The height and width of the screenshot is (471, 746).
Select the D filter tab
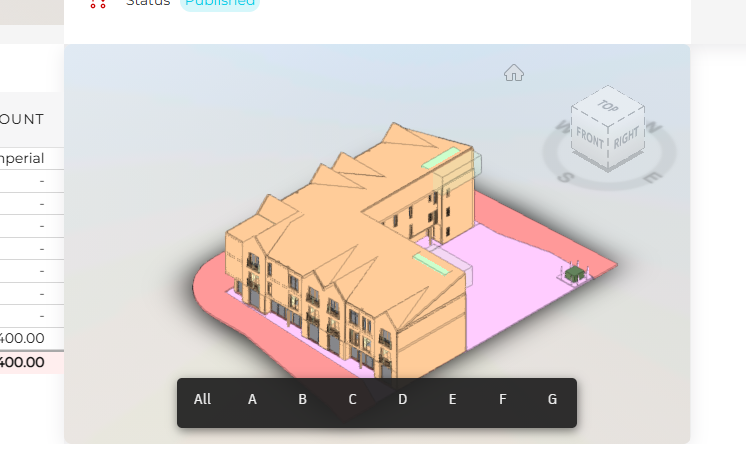click(402, 399)
